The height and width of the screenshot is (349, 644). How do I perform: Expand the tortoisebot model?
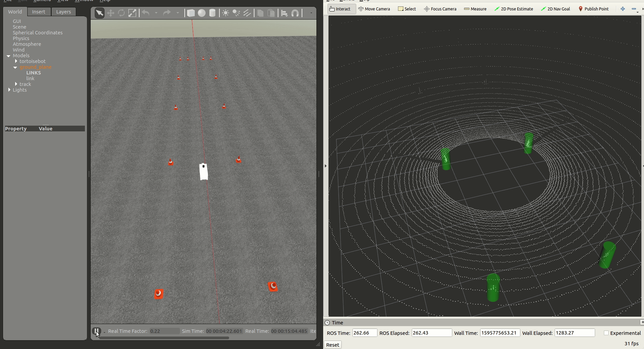tap(16, 61)
